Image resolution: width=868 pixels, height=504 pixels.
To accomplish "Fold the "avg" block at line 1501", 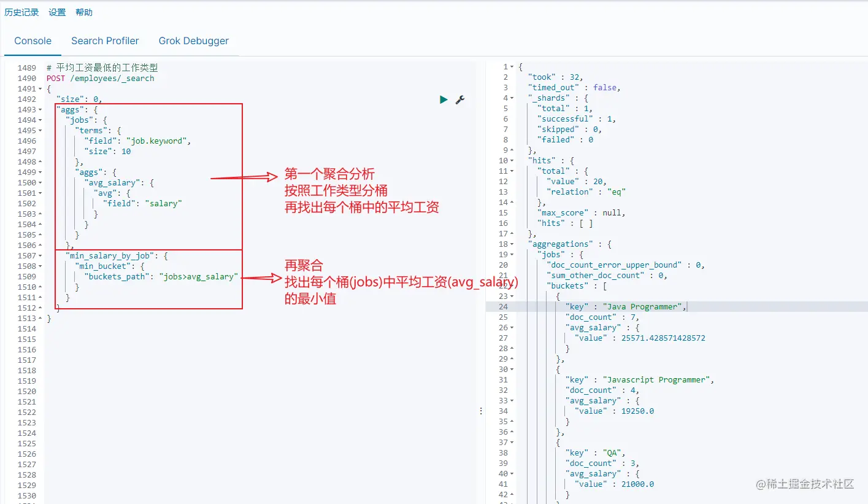I will [40, 193].
